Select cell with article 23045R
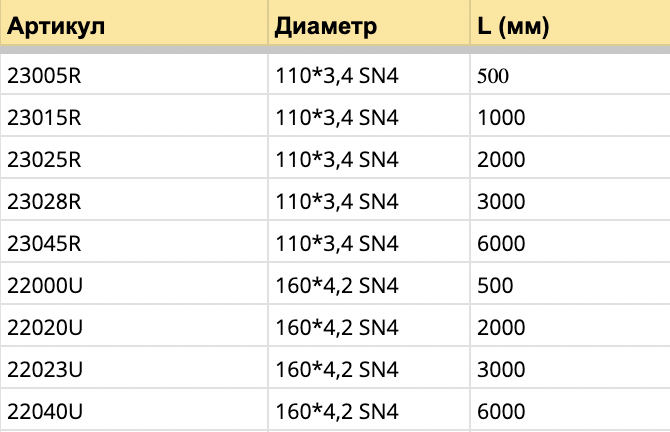670x432 pixels. tap(134, 241)
